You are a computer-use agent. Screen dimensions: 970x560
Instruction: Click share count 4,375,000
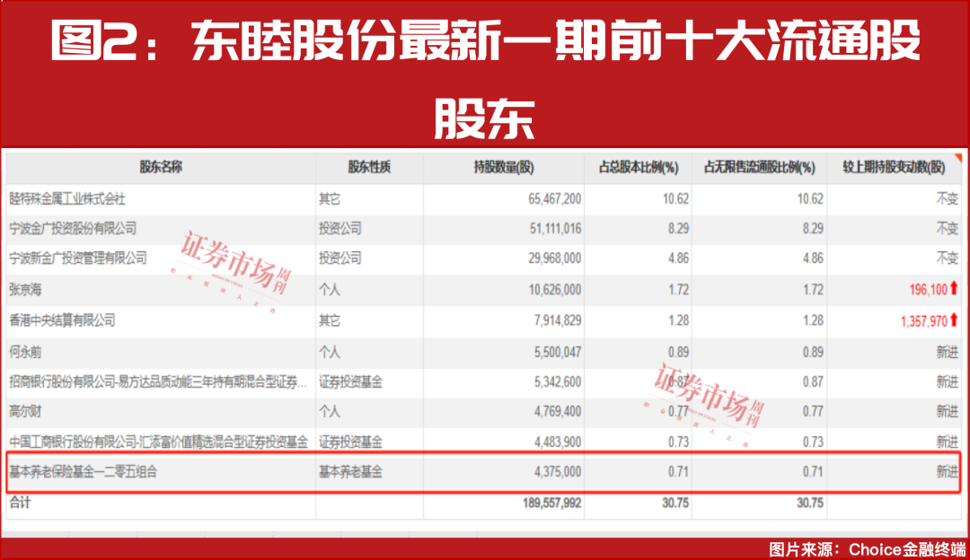click(558, 472)
